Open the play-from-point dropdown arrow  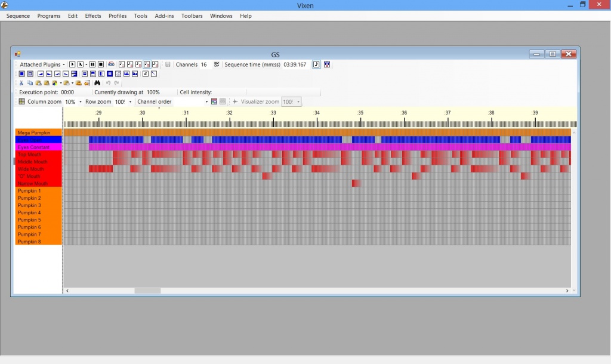pos(86,64)
